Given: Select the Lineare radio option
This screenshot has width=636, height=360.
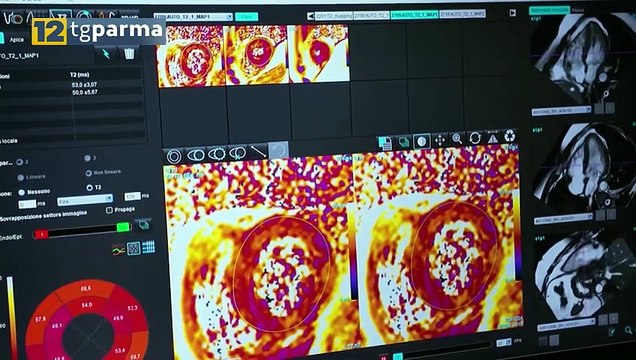Looking at the screenshot, I should tap(21, 178).
